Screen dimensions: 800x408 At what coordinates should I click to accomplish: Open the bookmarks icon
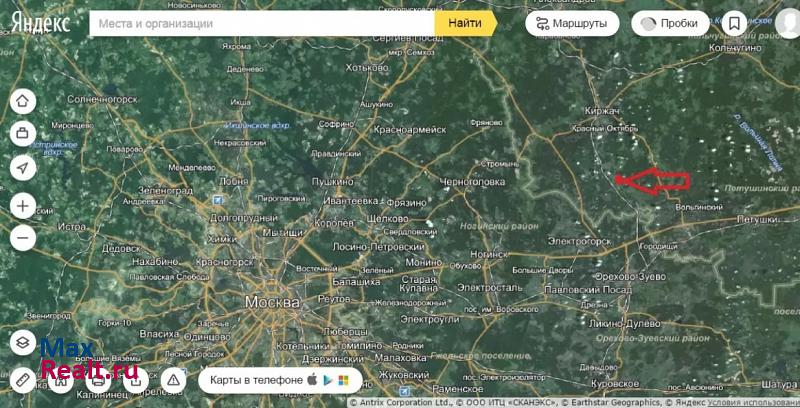pyautogui.click(x=735, y=23)
